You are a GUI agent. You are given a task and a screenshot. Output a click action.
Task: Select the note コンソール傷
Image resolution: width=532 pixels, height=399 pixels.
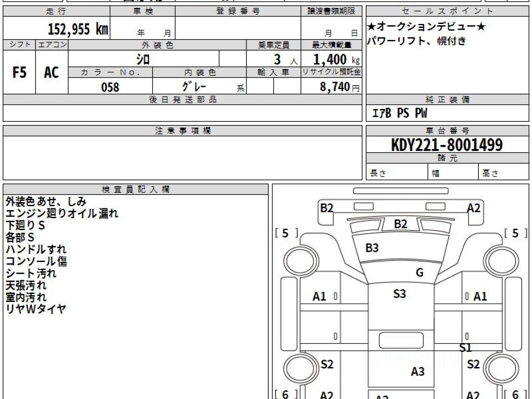click(x=36, y=261)
